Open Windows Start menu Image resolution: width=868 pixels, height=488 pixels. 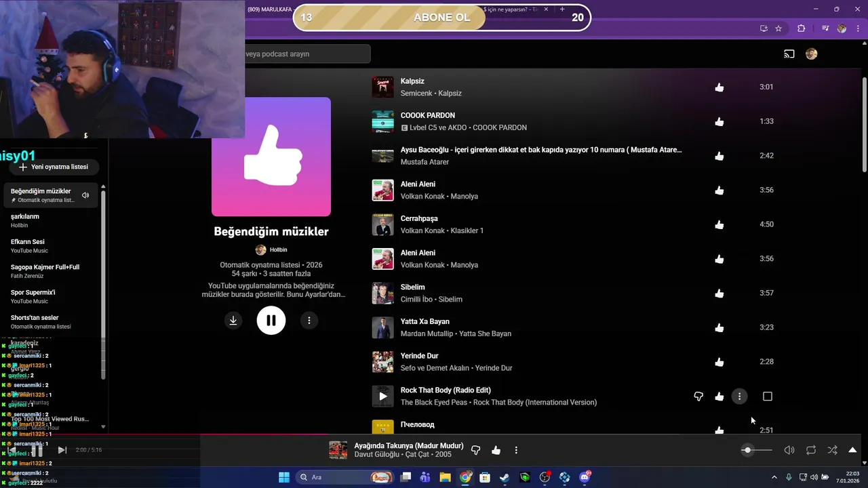tap(284, 477)
